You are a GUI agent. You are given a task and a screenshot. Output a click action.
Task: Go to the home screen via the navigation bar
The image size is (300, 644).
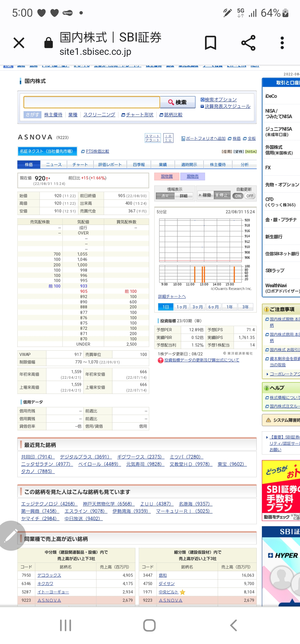[149, 625]
